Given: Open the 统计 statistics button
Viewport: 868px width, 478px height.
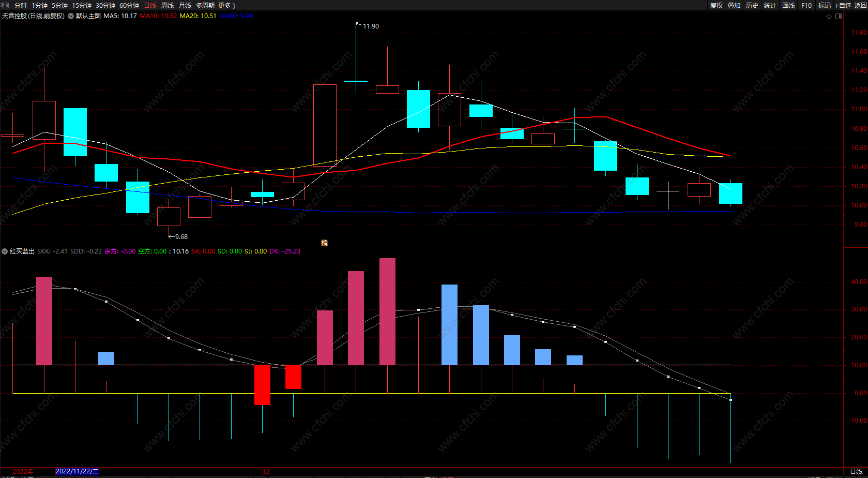Looking at the screenshot, I should pos(770,5).
